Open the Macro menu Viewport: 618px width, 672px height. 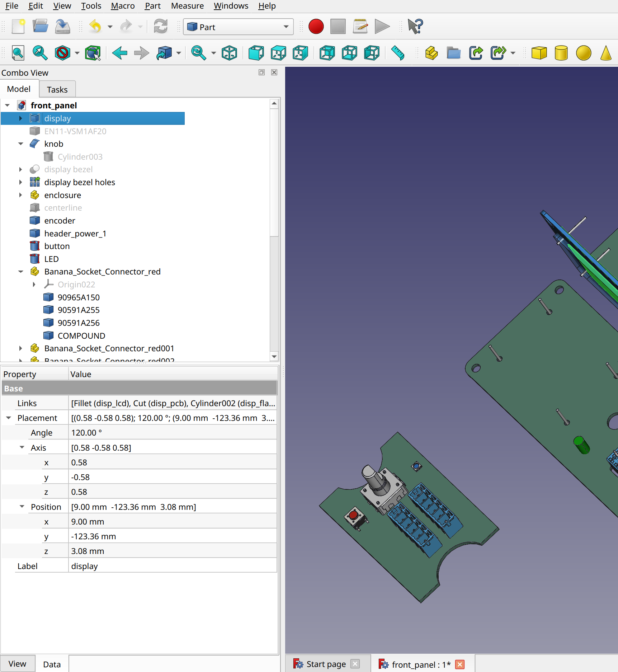tap(123, 6)
